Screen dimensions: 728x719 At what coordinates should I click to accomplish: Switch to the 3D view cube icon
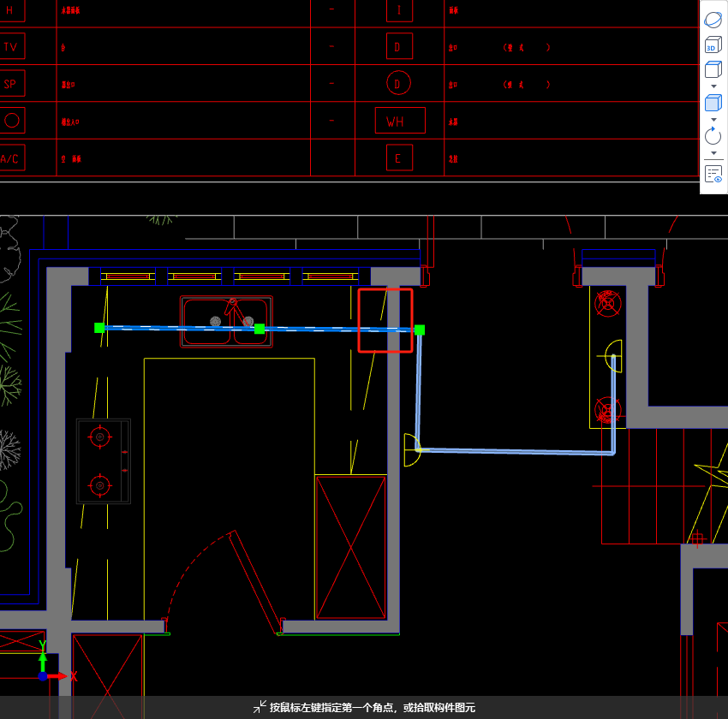713,45
